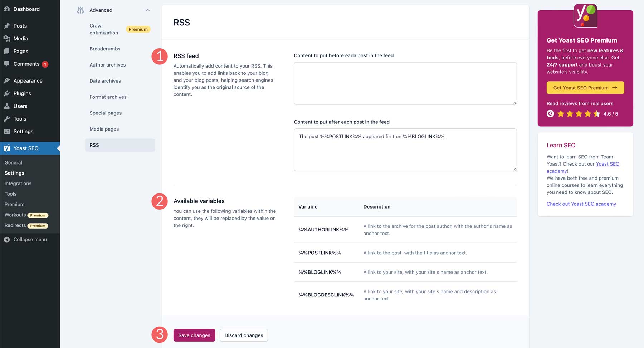Click the Advanced sliders icon
This screenshot has width=644, height=348.
(x=80, y=10)
